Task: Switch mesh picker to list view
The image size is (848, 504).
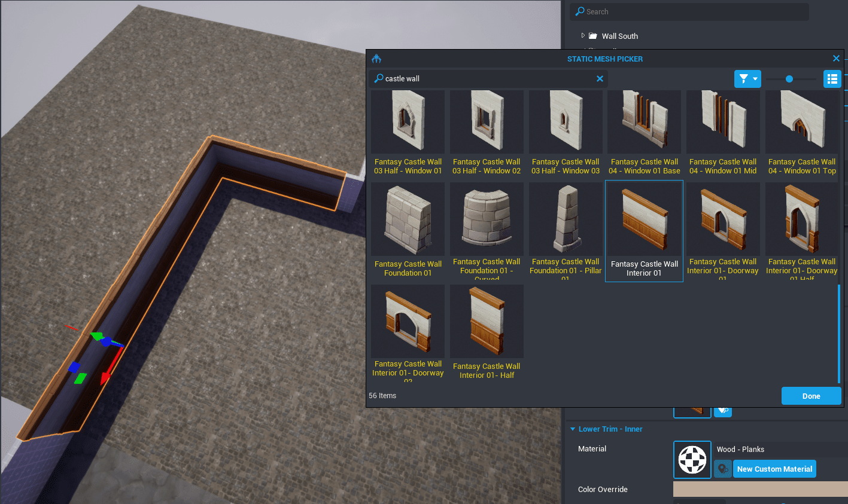Action: [x=832, y=79]
